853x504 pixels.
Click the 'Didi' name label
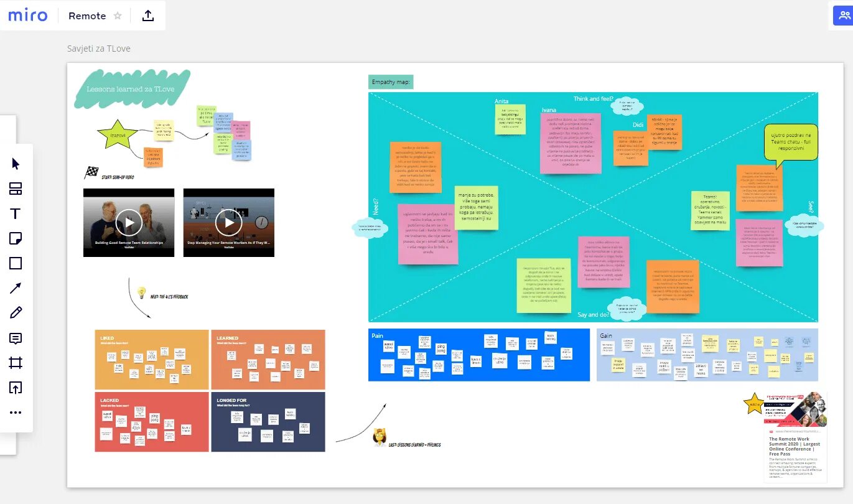(638, 125)
